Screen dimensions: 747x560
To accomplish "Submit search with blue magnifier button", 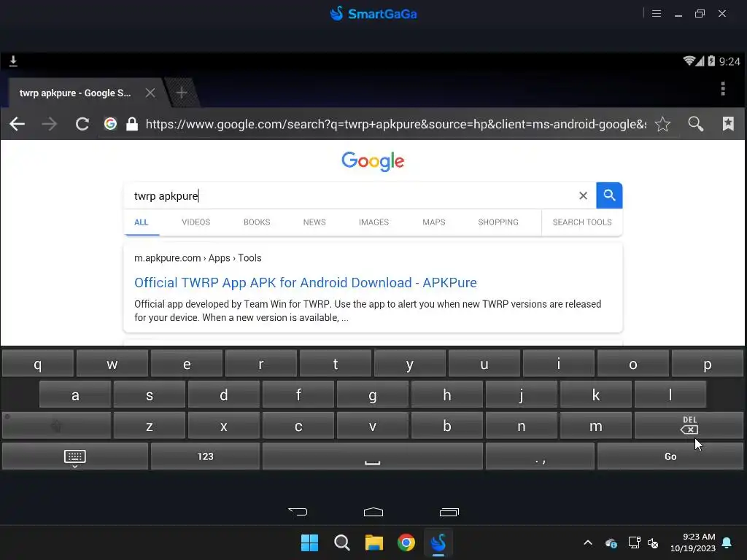I will tap(609, 195).
